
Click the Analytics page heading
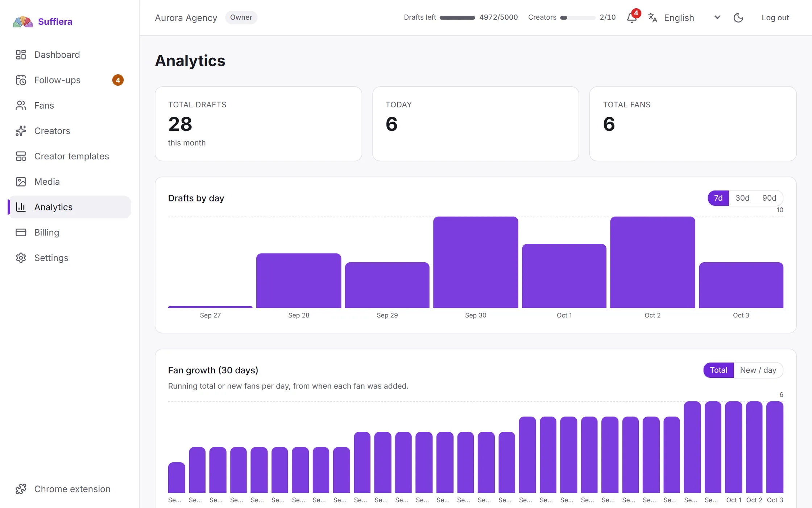[190, 61]
